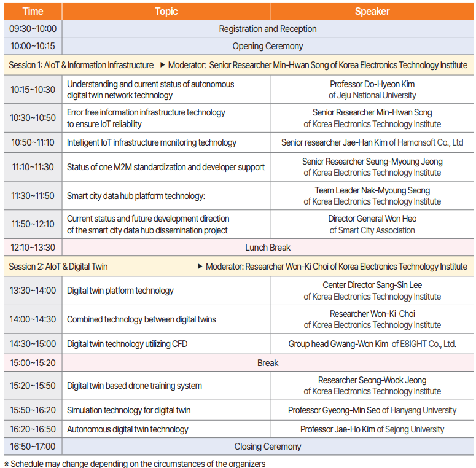
Task: Select the 15:50~16:20 time cell
Action: pyautogui.click(x=33, y=410)
